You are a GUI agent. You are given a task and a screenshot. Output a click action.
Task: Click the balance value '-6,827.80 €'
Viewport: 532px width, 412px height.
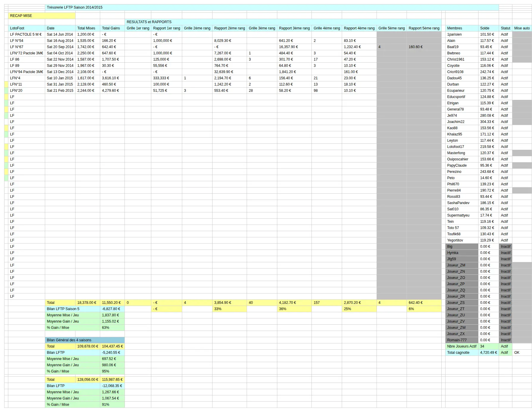112,309
